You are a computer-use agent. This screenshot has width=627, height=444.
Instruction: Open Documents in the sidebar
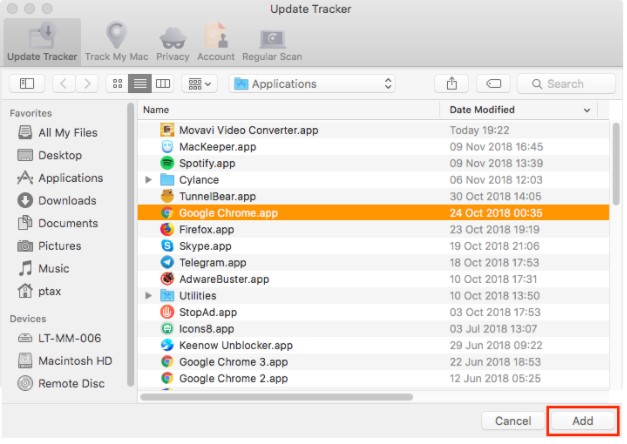coord(58,223)
